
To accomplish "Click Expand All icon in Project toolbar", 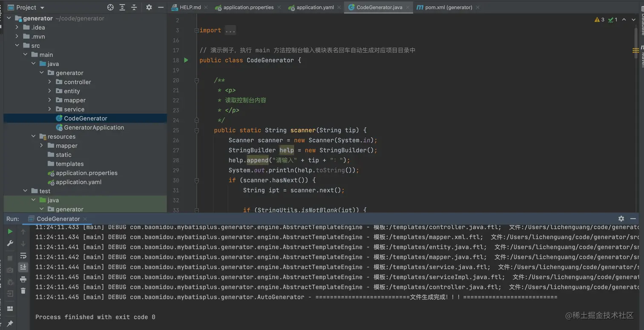I will [x=122, y=7].
